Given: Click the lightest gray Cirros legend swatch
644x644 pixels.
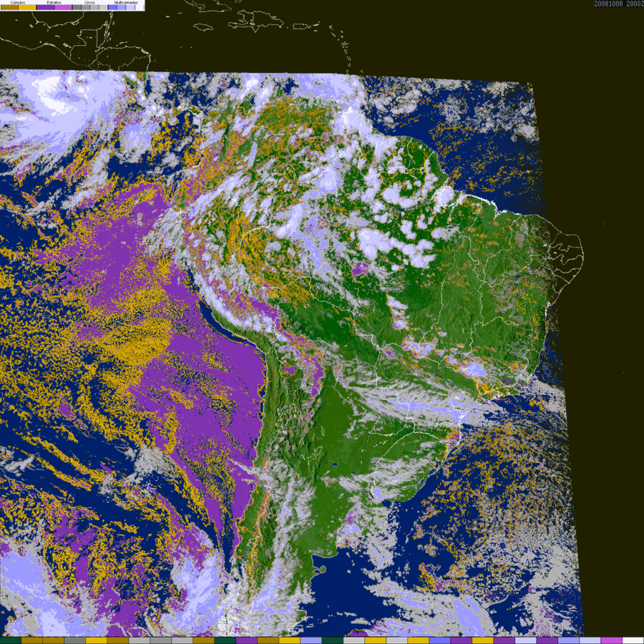Looking at the screenshot, I should [103, 7].
